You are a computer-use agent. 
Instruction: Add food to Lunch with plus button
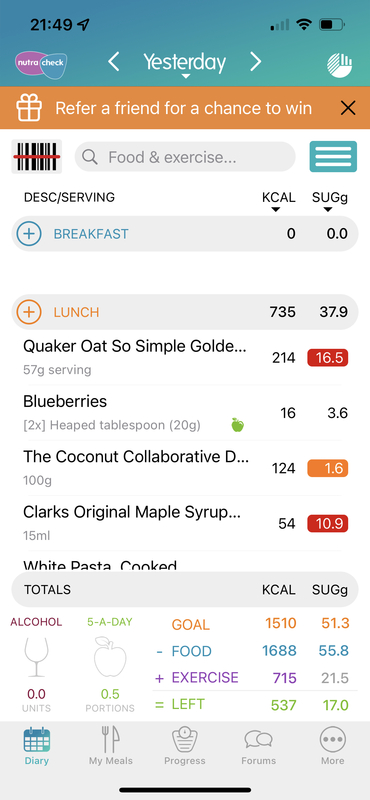29,312
